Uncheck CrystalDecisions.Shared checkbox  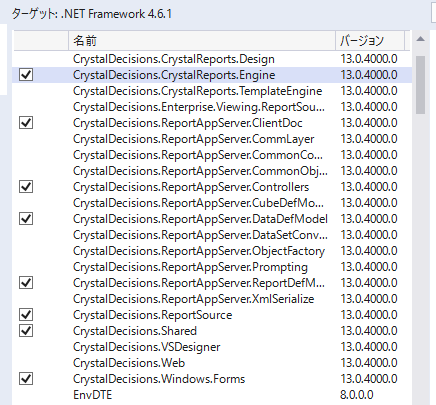(26, 331)
